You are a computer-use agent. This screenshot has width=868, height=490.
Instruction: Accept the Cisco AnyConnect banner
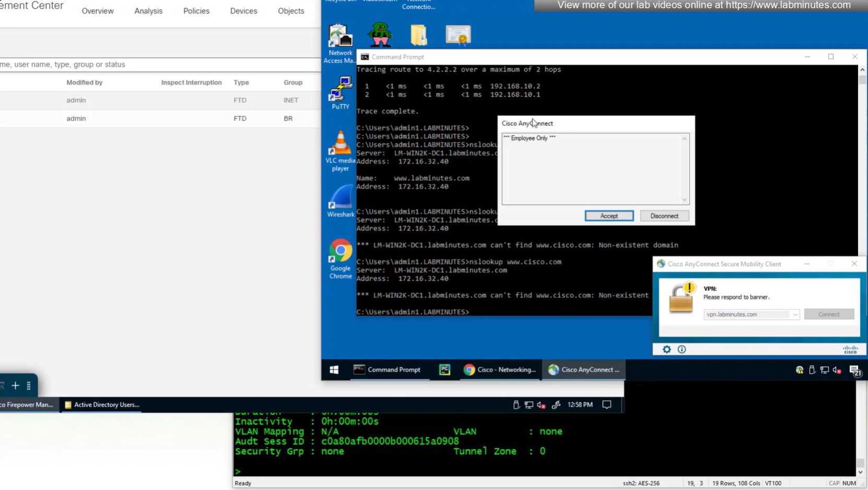coord(608,216)
